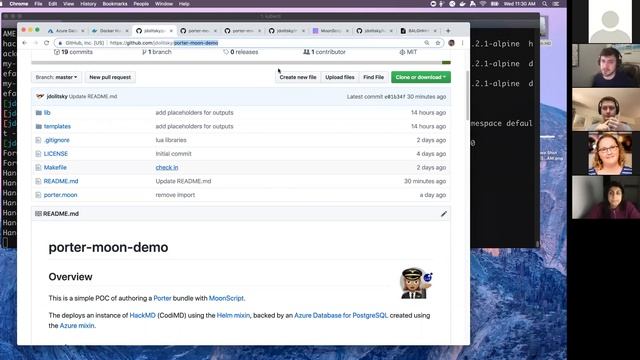
Task: Open the People menu in the menu bar
Action: pos(141,4)
